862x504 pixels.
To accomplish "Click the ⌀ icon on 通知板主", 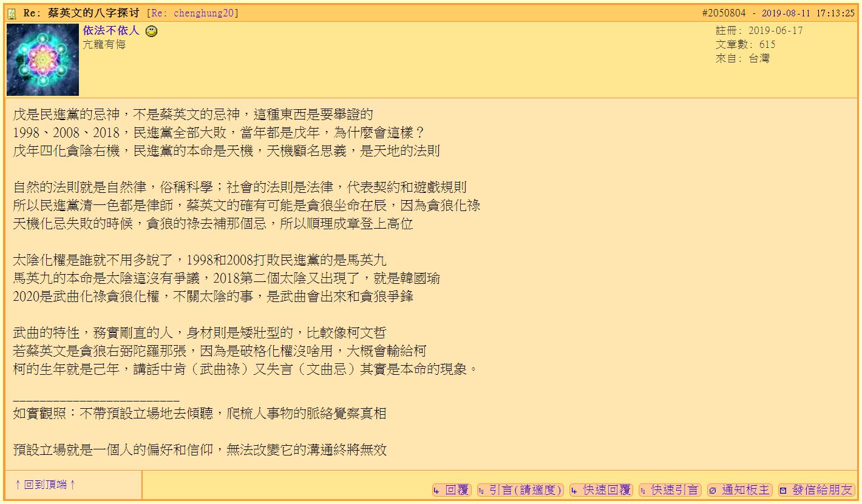I will tap(712, 490).
